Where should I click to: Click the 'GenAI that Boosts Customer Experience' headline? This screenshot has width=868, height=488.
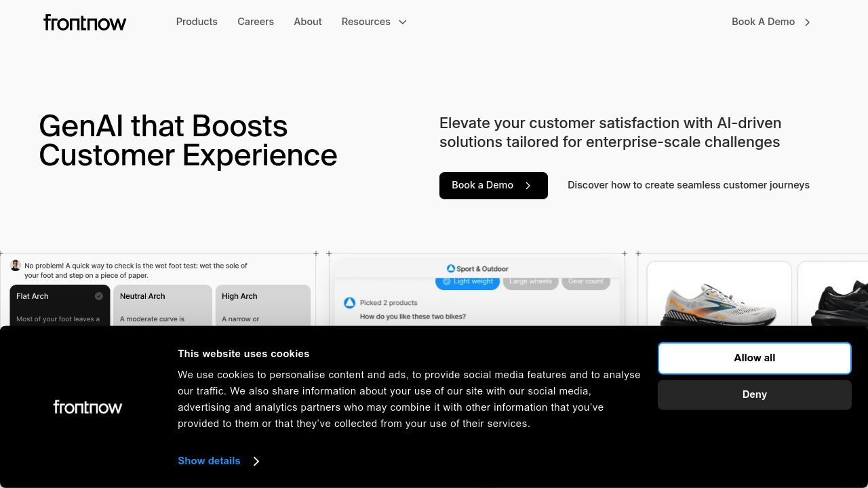click(188, 140)
